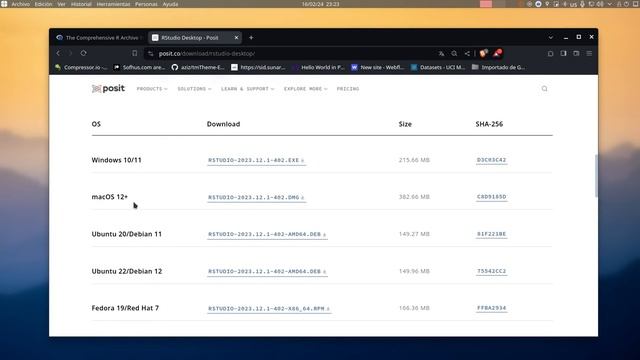Toggle the browser sidebar panel icon
The height and width of the screenshot is (360, 640).
tap(563, 53)
